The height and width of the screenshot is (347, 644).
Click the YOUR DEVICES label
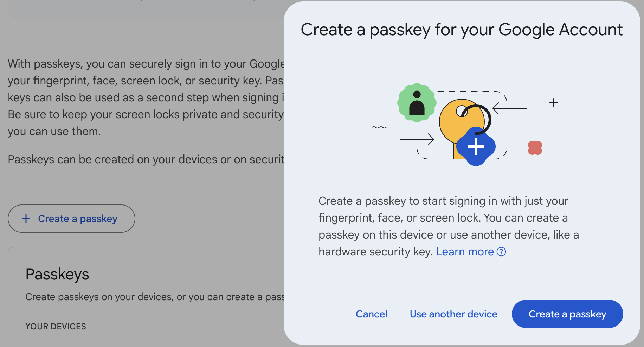click(x=55, y=326)
